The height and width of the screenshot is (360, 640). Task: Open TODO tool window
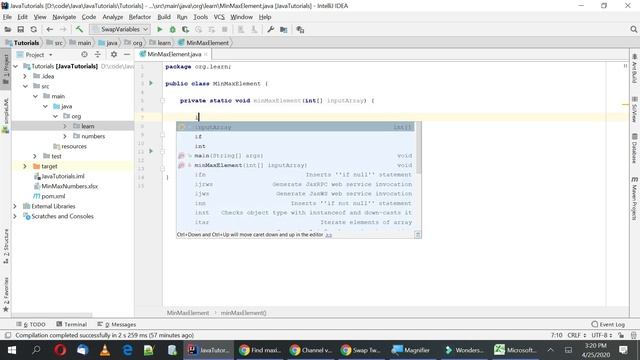pos(31,324)
